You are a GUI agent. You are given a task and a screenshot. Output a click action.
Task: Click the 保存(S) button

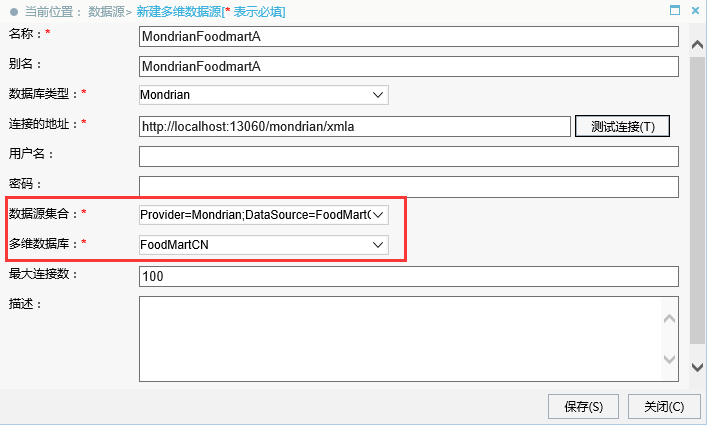tap(583, 407)
